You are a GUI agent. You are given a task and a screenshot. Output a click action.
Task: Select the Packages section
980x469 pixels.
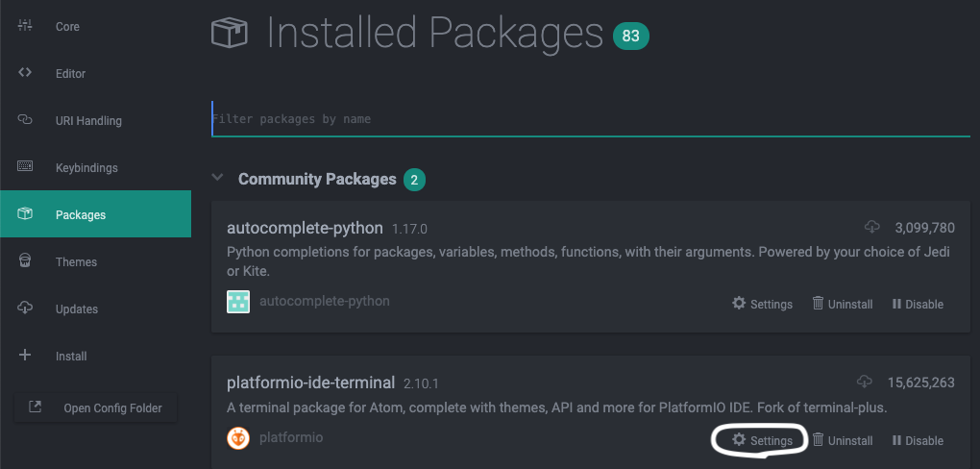[95, 214]
